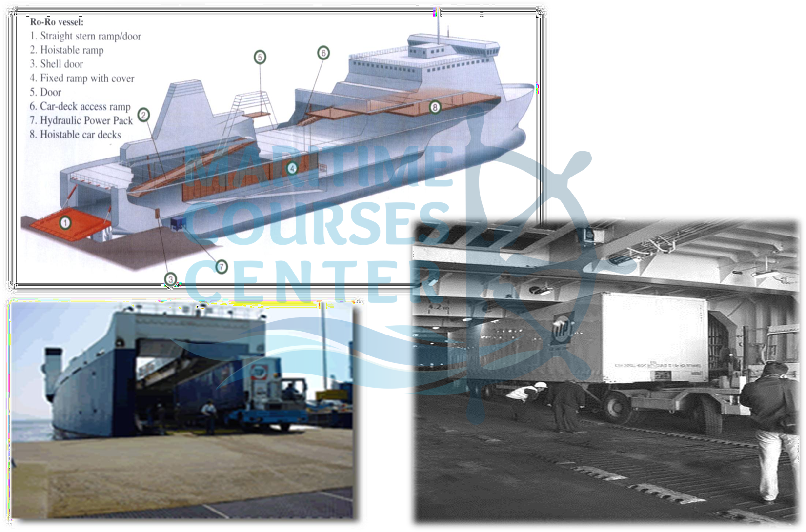
Task: Select marker 5 above the door
Action: 259,57
